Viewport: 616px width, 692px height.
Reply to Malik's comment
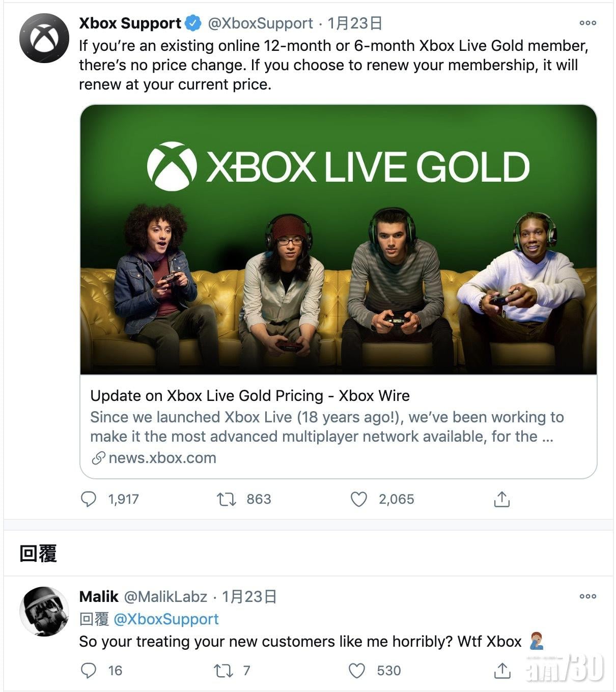pyautogui.click(x=89, y=671)
